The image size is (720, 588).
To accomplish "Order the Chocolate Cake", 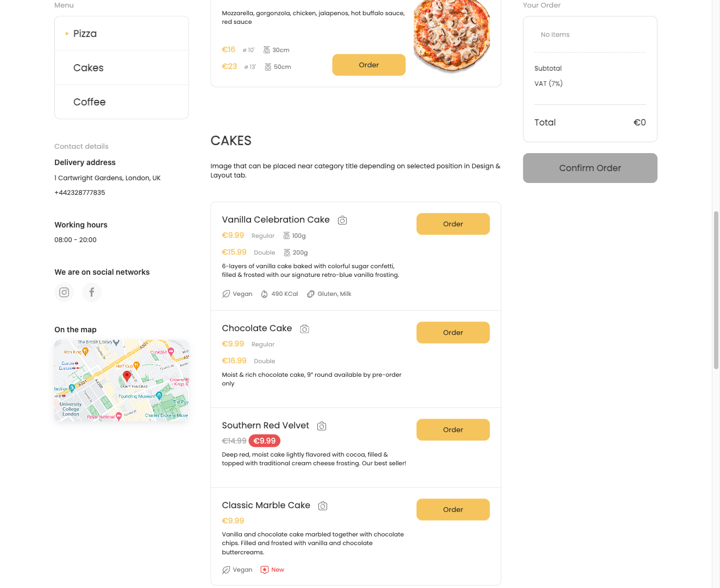I will coord(453,332).
